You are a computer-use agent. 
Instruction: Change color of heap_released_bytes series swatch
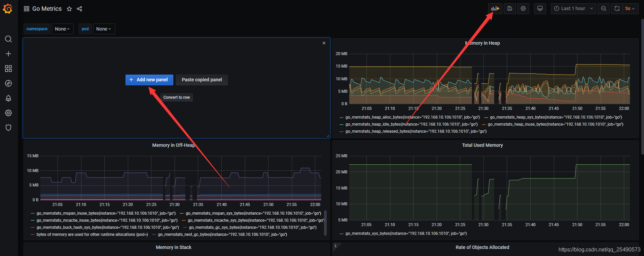(x=342, y=132)
